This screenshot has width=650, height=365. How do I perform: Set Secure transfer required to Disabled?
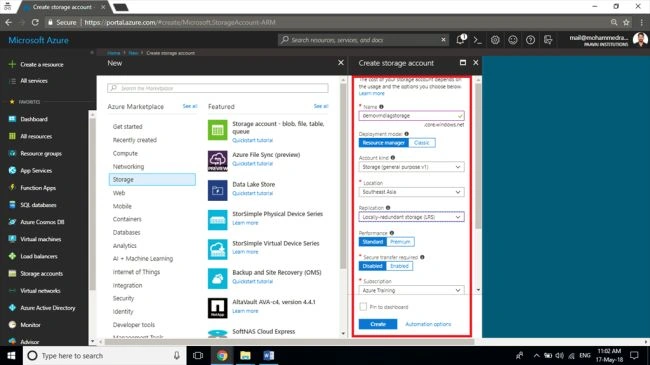click(372, 266)
